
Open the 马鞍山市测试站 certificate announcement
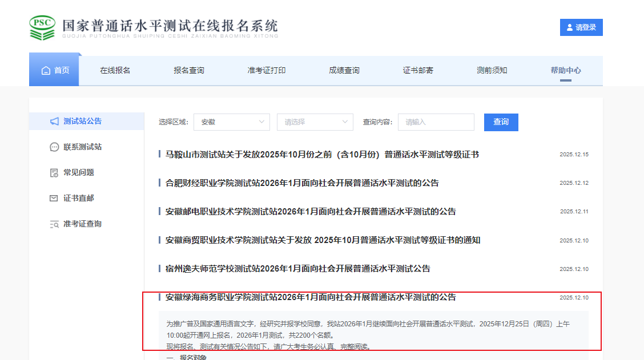(322, 155)
